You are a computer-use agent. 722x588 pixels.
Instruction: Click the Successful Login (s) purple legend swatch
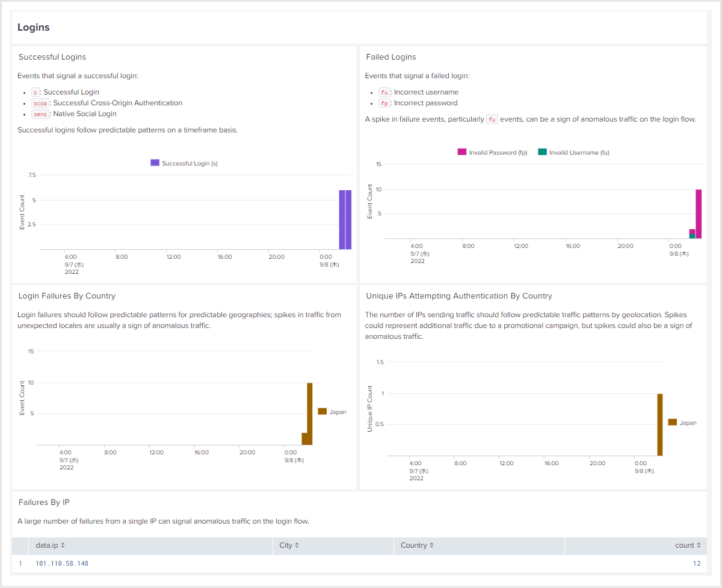click(x=155, y=163)
